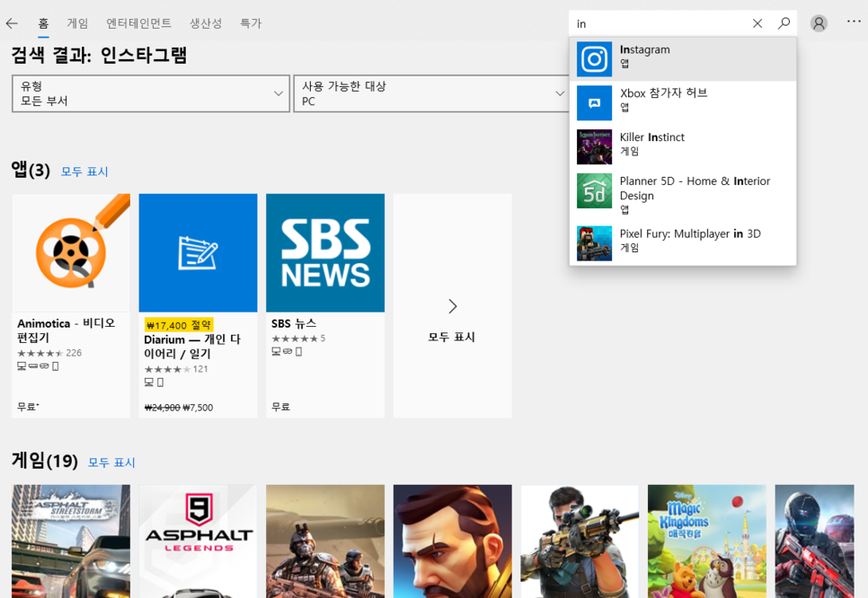Open the 모두 표시 arrow tile in apps row

pyautogui.click(x=452, y=305)
